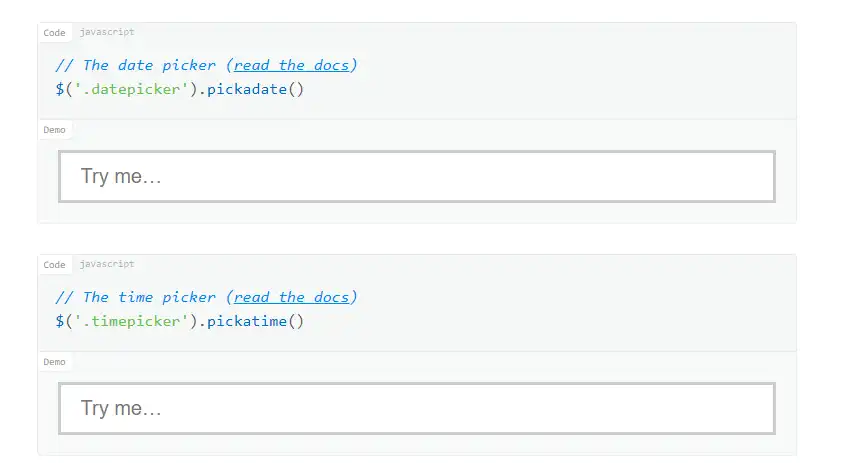
Task: Click the "// The date picker" comment text
Action: tap(135, 65)
